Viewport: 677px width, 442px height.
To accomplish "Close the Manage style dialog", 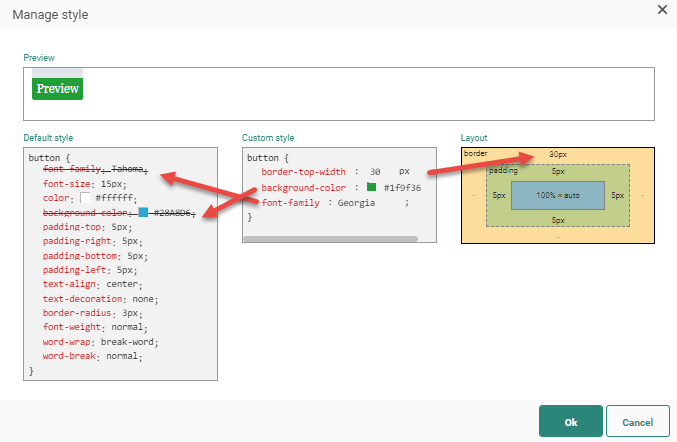I will coord(661,10).
